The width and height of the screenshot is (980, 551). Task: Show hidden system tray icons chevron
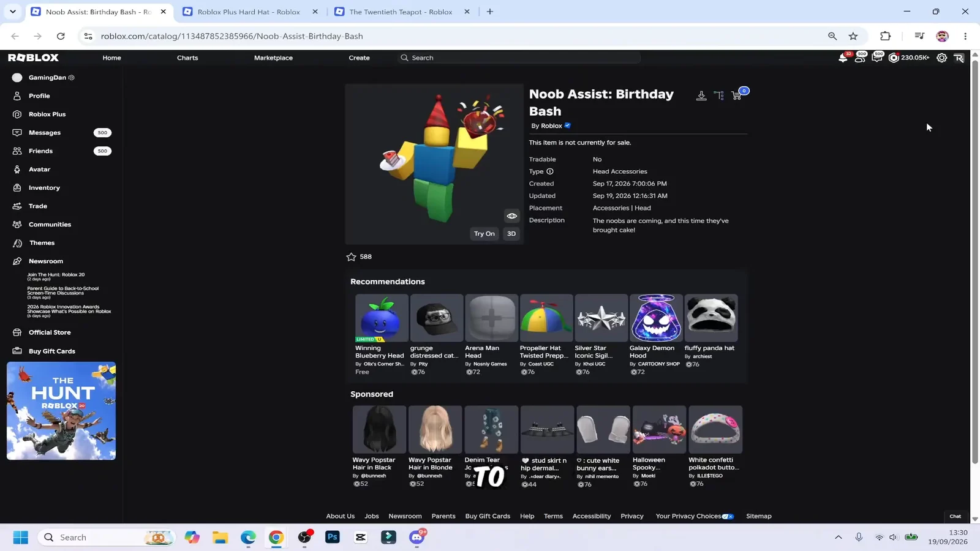(838, 537)
